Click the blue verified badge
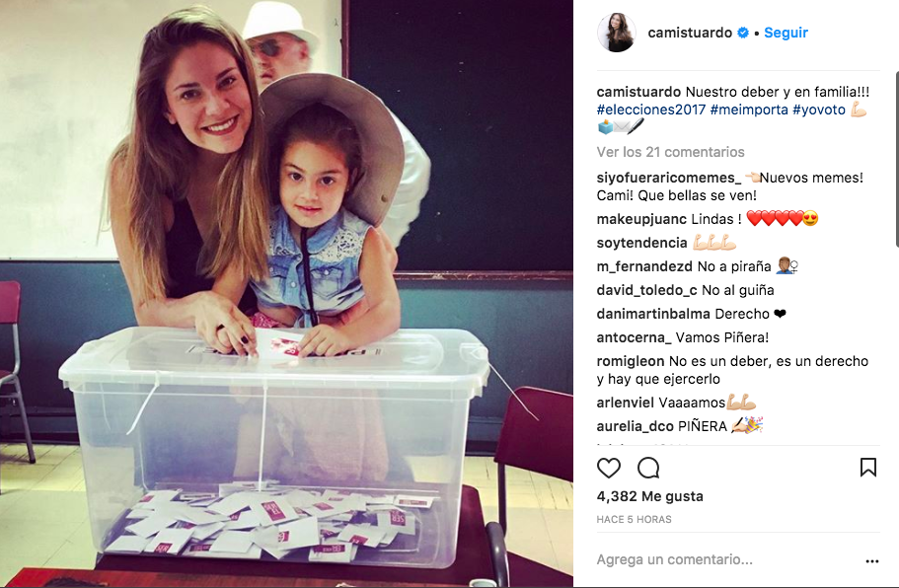 coord(743,33)
